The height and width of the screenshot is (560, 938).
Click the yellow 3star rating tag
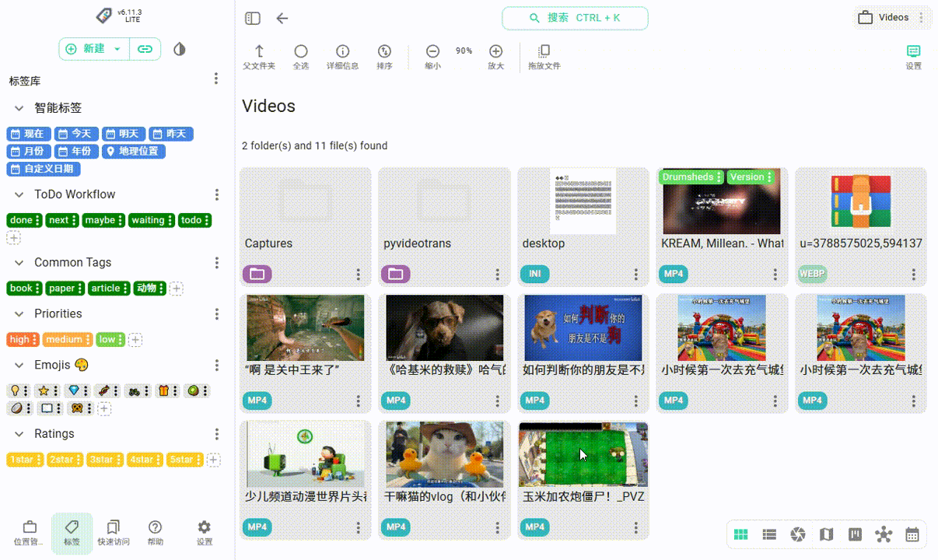point(105,460)
